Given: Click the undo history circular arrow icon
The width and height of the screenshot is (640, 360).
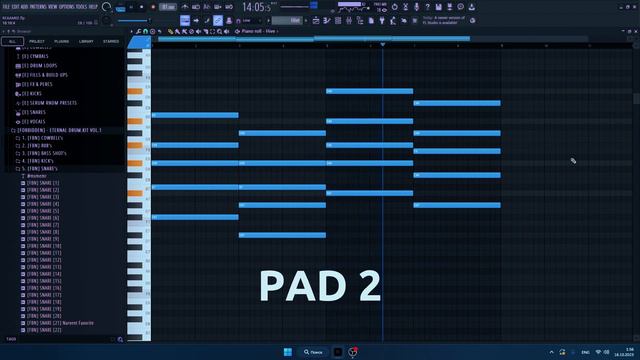Looking at the screenshot, I should click(x=395, y=7).
